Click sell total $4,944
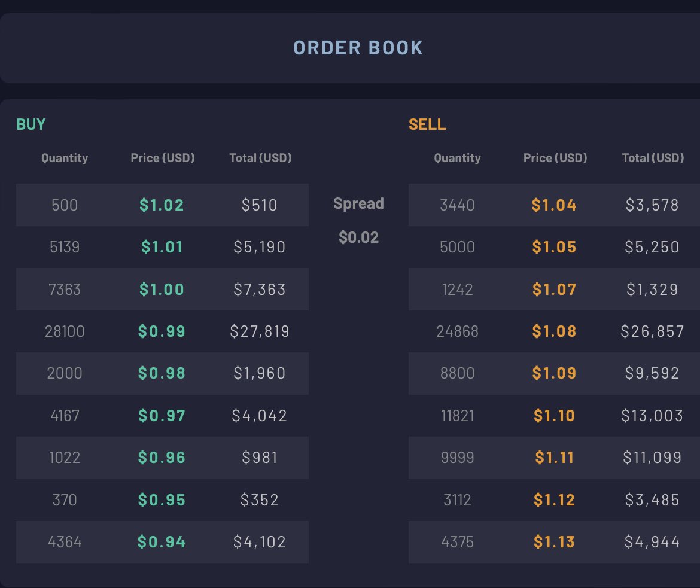 pos(652,542)
